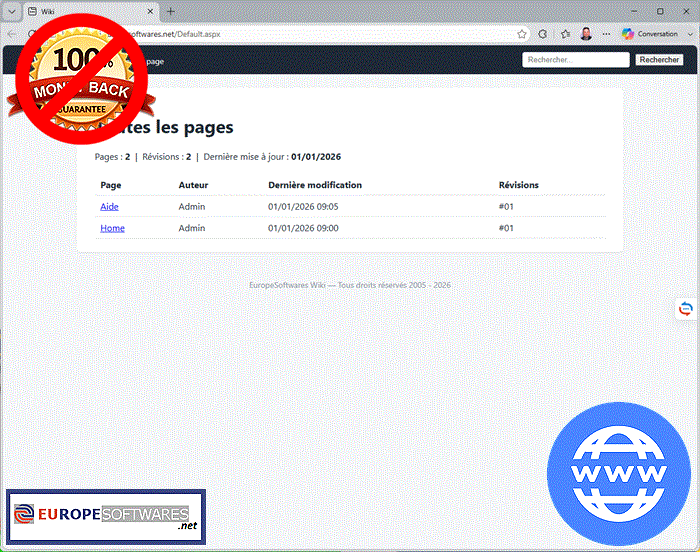Open the user profile avatar
The width and height of the screenshot is (700, 552).
586,33
